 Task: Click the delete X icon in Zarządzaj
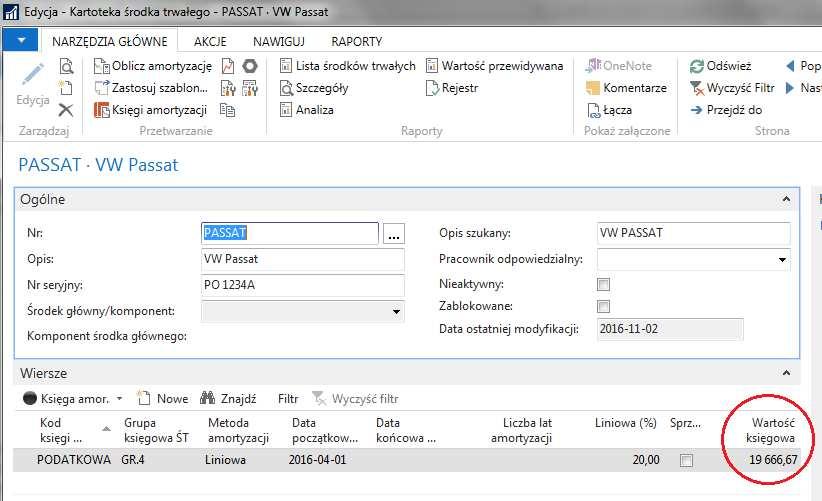(66, 110)
